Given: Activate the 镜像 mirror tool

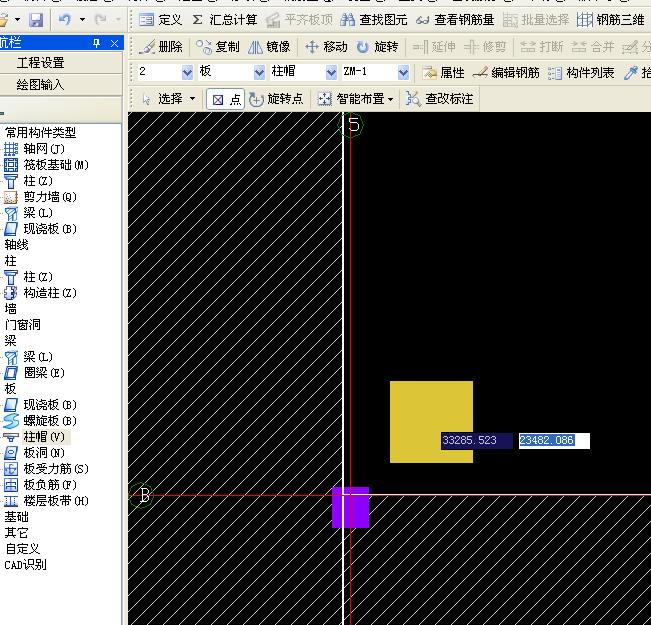Looking at the screenshot, I should [x=269, y=47].
